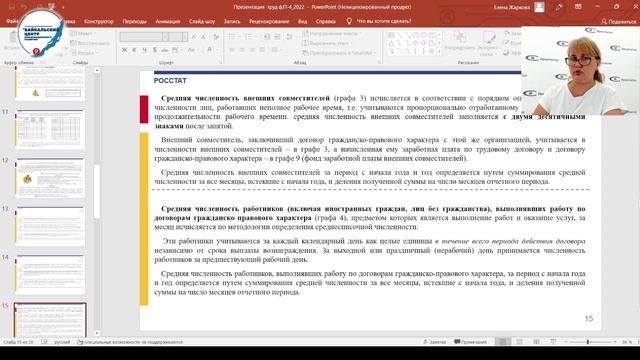Open Примечания comments from the status bar

click(470, 342)
